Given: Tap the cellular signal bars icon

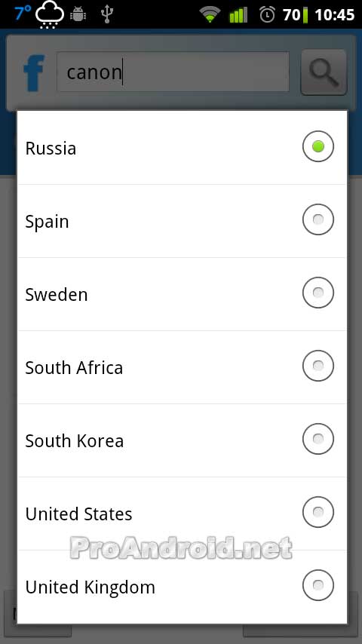Looking at the screenshot, I should coord(238,15).
